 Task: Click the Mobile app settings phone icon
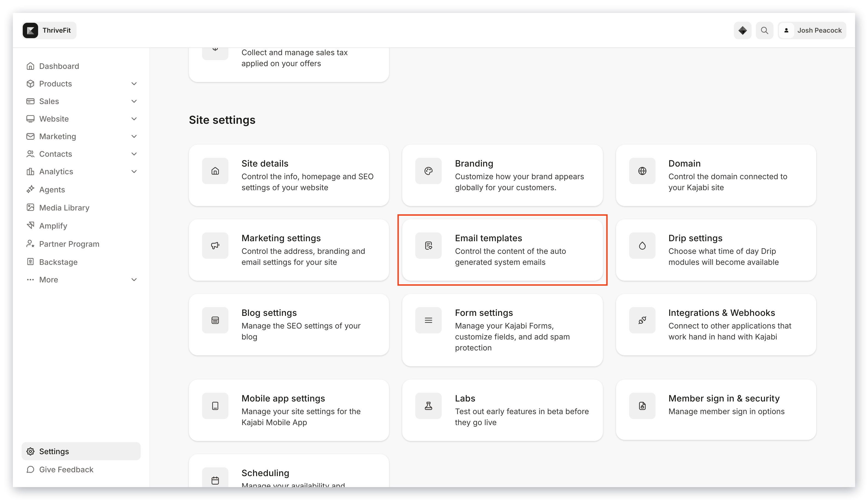click(215, 406)
